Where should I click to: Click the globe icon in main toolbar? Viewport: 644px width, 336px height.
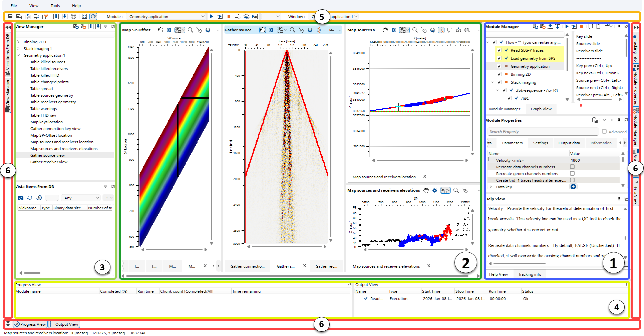pyautogui.click(x=73, y=16)
